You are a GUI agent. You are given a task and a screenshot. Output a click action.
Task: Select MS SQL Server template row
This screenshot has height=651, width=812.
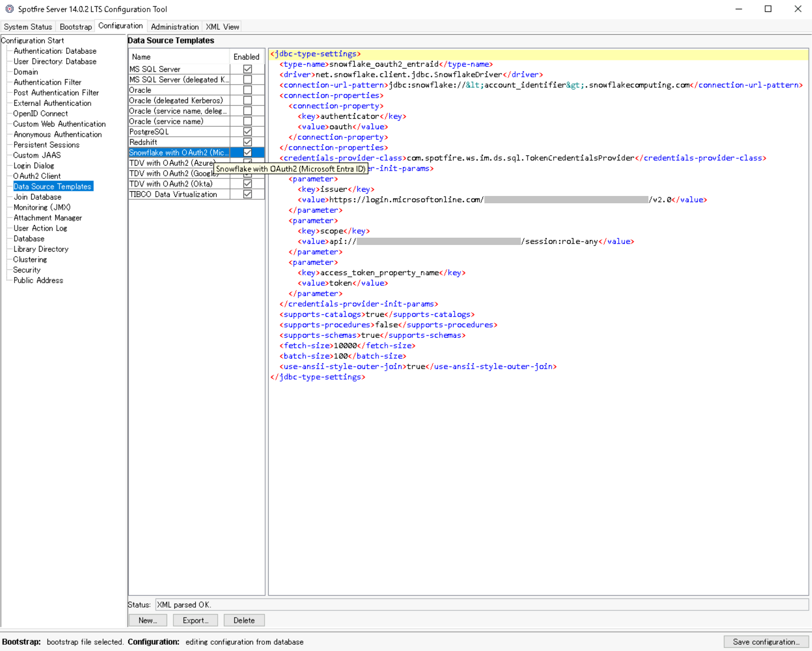pyautogui.click(x=179, y=69)
